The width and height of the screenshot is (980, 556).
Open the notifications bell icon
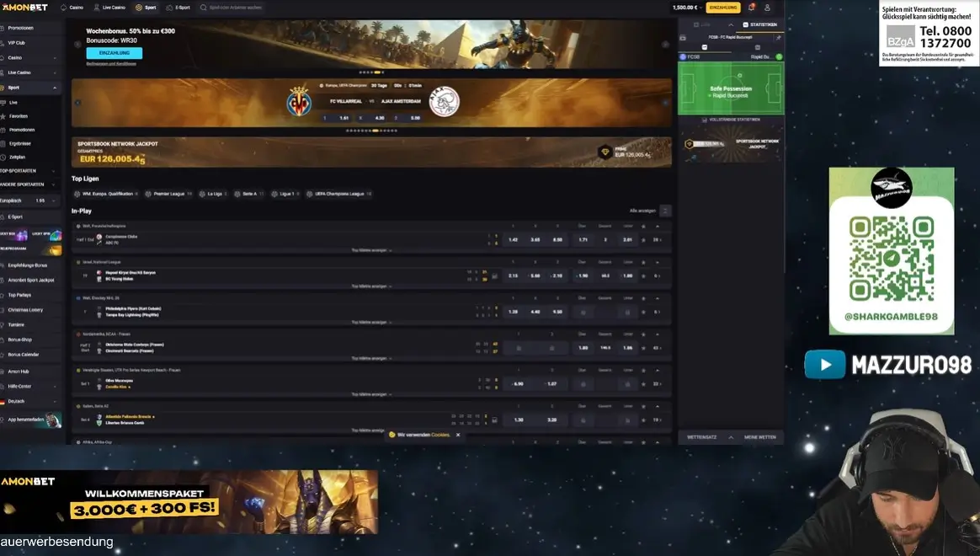pos(751,8)
